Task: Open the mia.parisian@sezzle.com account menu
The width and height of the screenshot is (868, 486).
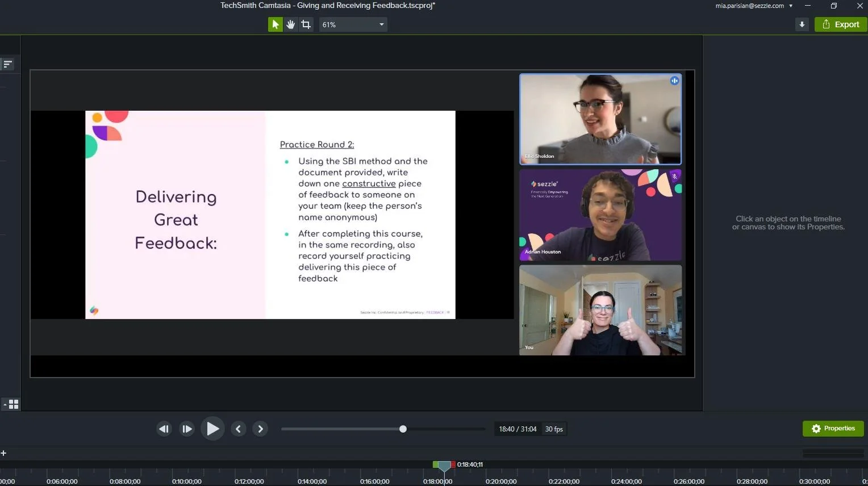Action: 754,6
